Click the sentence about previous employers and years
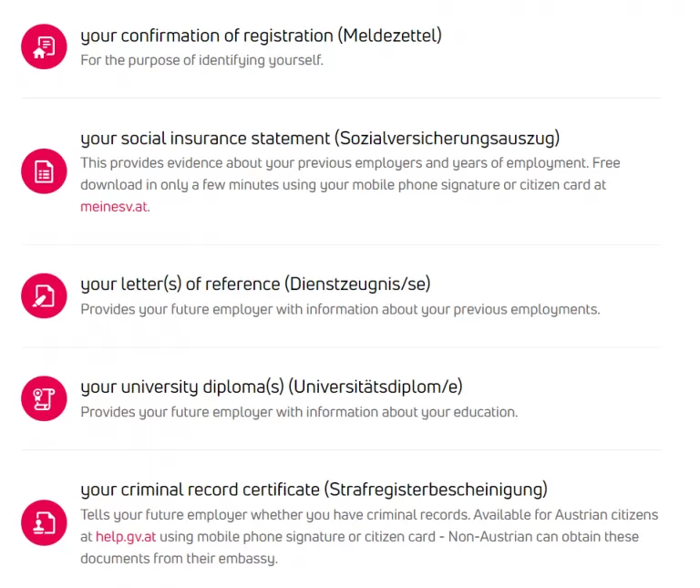Viewport: 700px width, 588px height. point(334,163)
